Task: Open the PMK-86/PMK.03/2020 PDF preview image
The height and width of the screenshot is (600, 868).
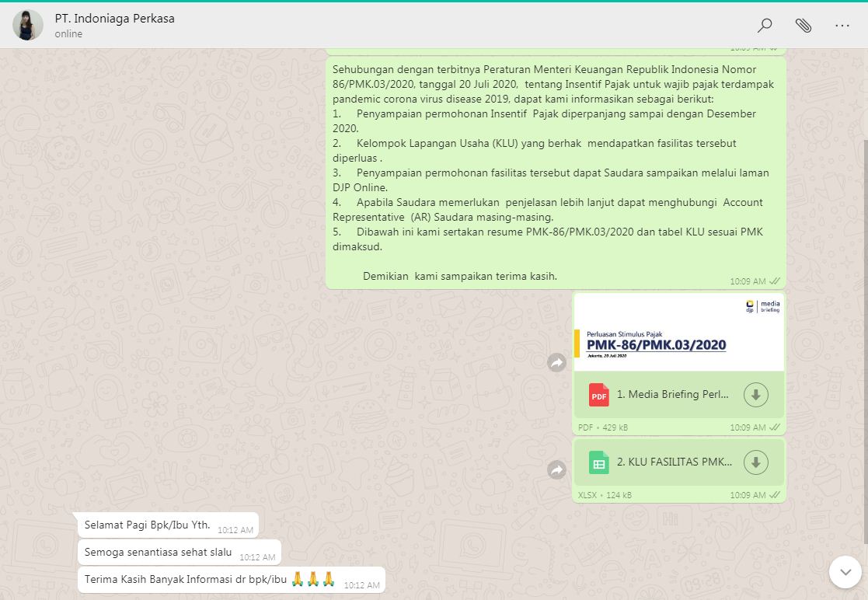Action: [x=678, y=333]
